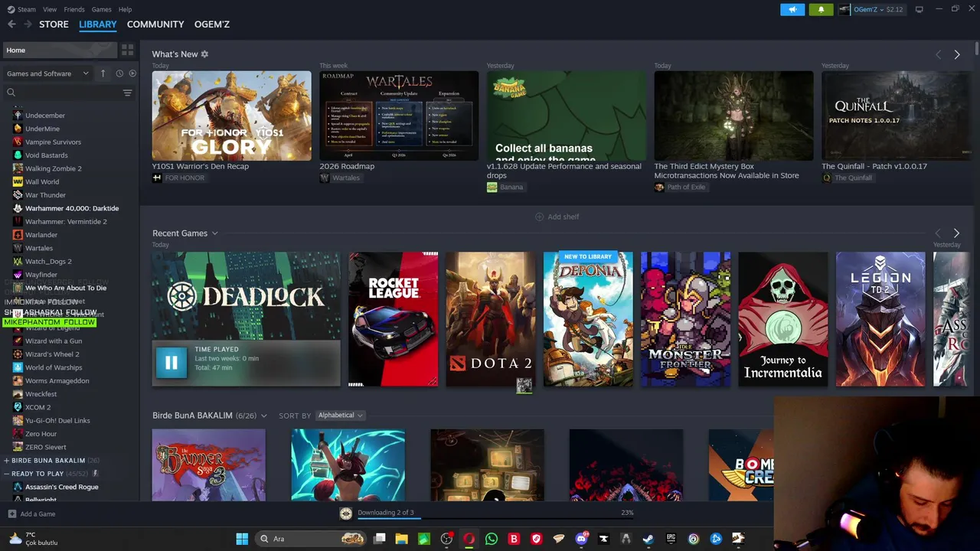Open the Rocket League game cover
980x551 pixels.
click(393, 319)
